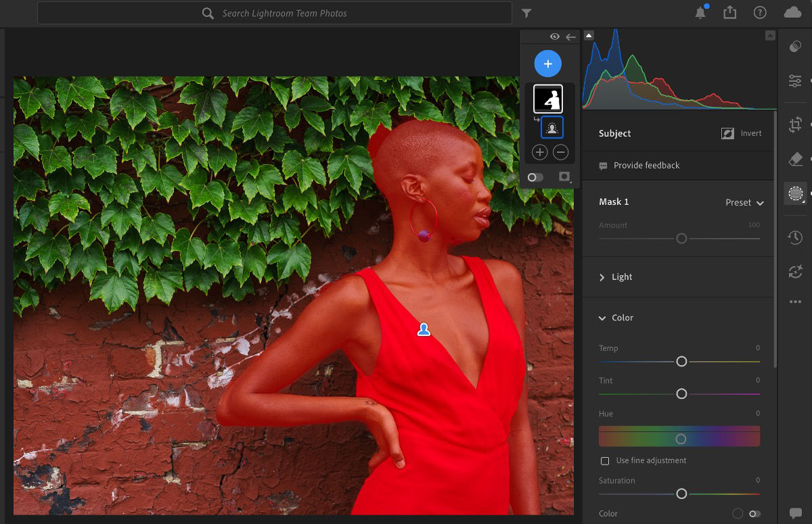Toggle the Color adjustment switch off
The image size is (812, 524).
coord(756,514)
